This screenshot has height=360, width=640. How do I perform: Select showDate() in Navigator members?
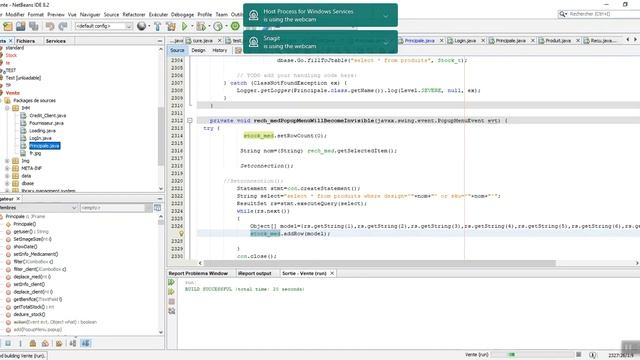click(x=25, y=247)
